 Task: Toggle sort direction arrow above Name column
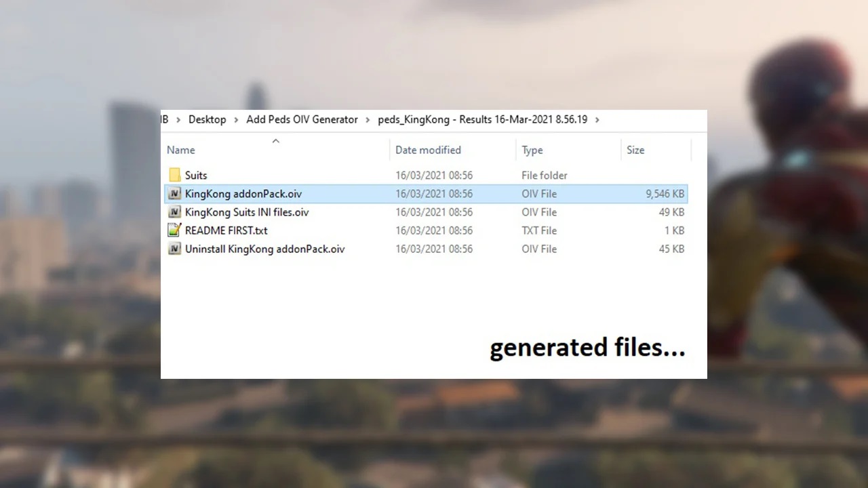275,141
